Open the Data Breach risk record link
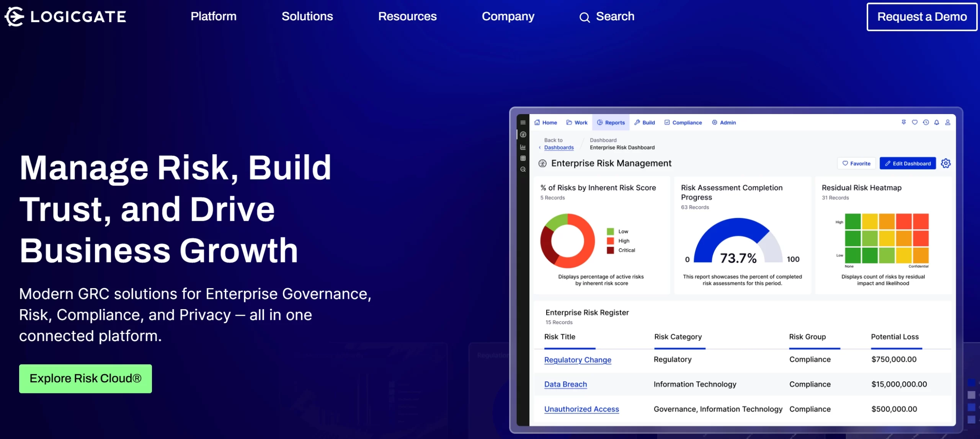 (x=565, y=384)
